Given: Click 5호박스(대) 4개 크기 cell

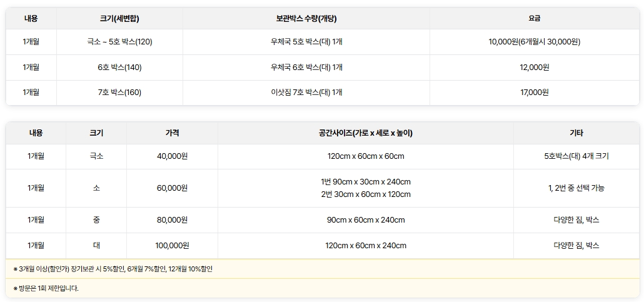Looking at the screenshot, I should [576, 156].
